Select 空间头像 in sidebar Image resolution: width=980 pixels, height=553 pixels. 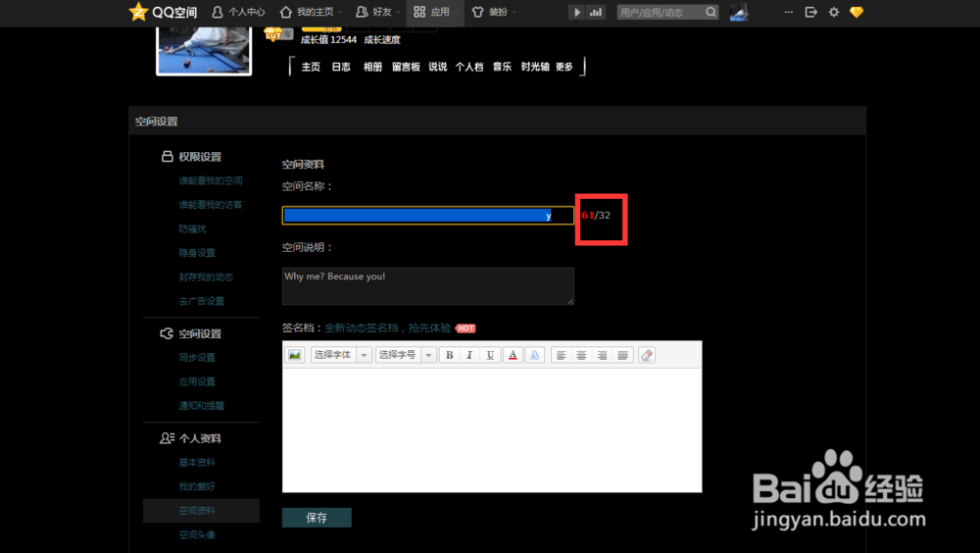(x=197, y=534)
